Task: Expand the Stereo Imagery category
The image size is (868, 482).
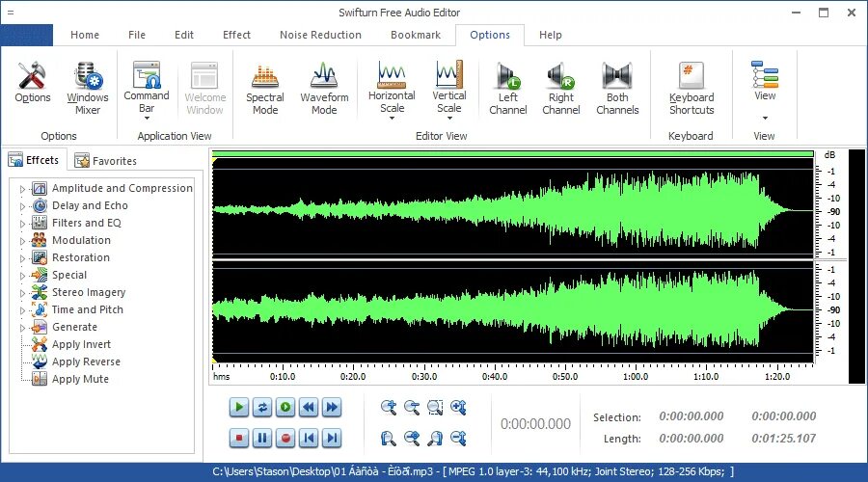Action: click(23, 293)
